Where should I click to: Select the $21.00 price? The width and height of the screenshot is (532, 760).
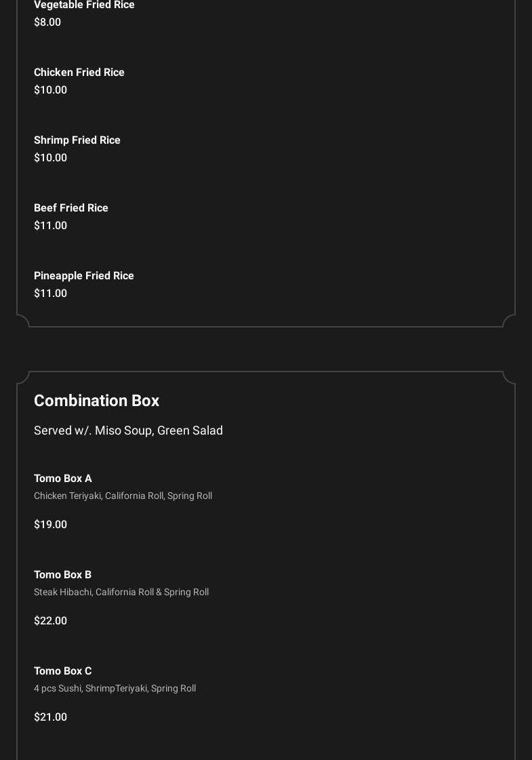[50, 717]
